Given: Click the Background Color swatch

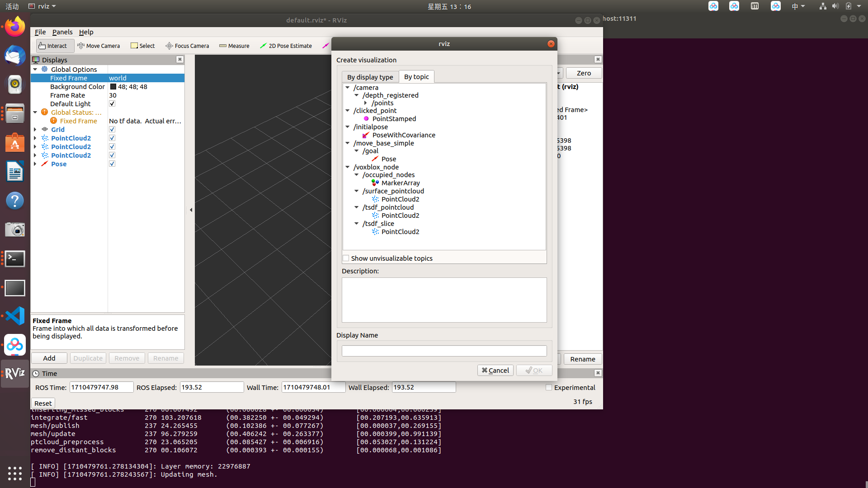Looking at the screenshot, I should [113, 87].
